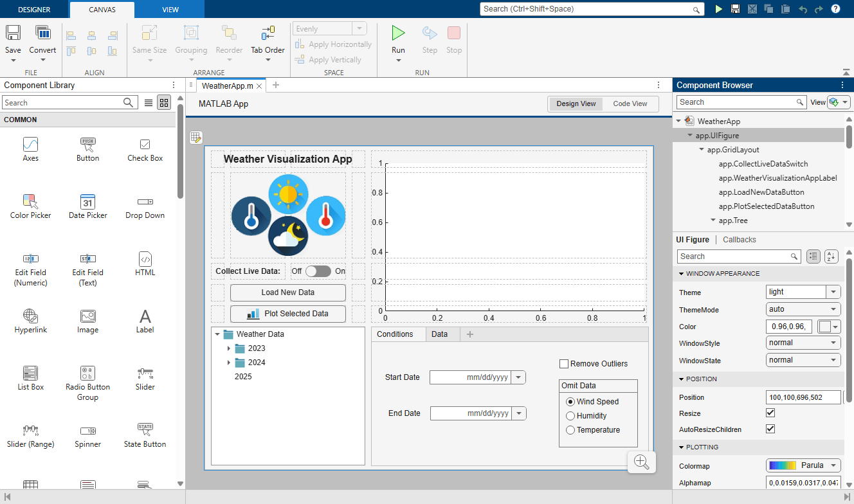
Task: Switch Component Library to list view
Action: pyautogui.click(x=149, y=103)
